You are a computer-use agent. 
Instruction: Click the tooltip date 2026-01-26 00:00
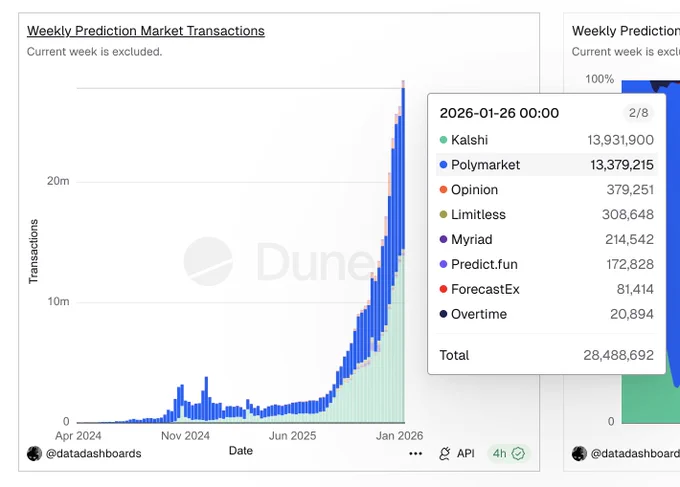coord(499,113)
